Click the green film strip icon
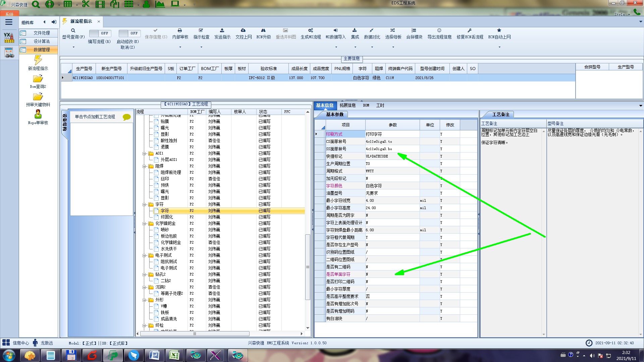The width and height of the screenshot is (644, 362). point(100,4)
